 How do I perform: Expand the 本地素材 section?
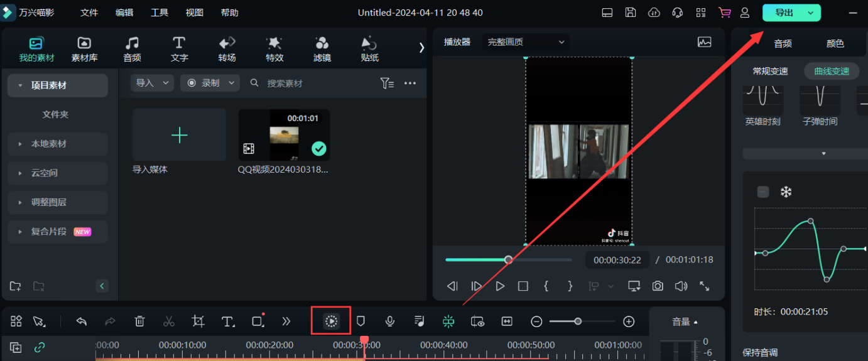(20, 144)
